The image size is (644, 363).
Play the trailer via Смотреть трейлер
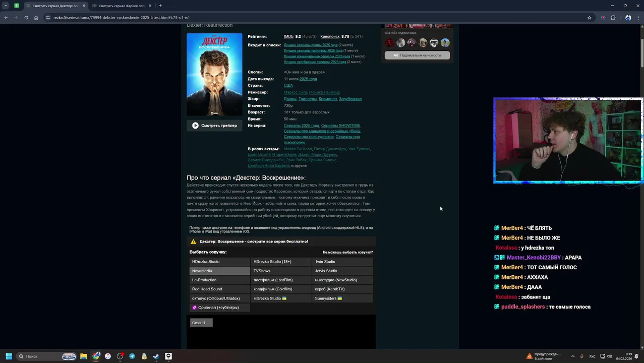coord(214,126)
